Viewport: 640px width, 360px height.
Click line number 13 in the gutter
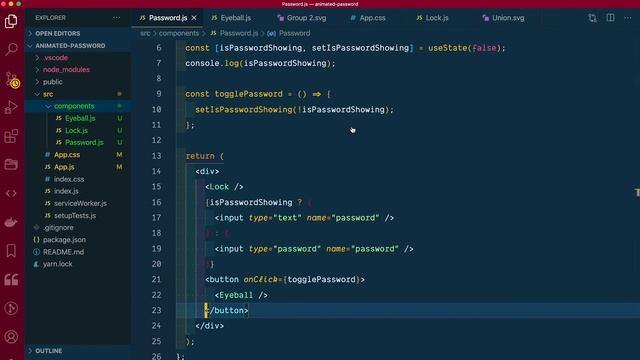[156, 156]
